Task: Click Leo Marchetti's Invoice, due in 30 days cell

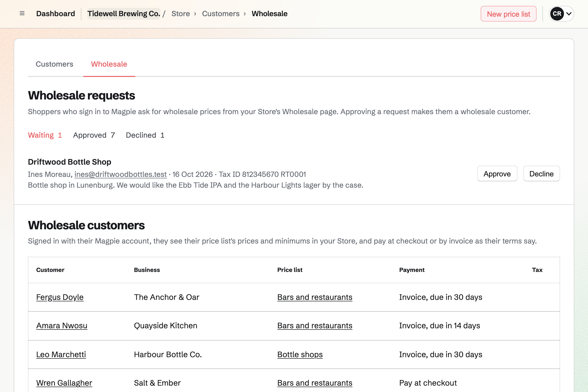Action: click(x=441, y=355)
